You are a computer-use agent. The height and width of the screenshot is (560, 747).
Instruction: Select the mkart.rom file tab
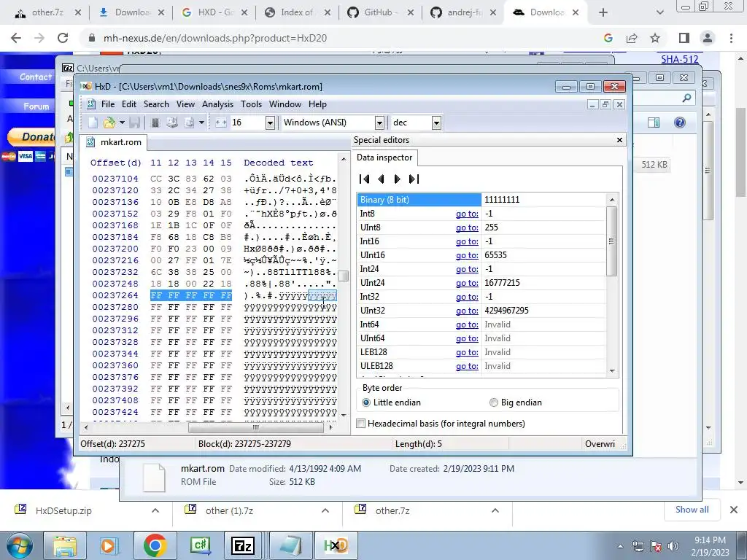114,142
